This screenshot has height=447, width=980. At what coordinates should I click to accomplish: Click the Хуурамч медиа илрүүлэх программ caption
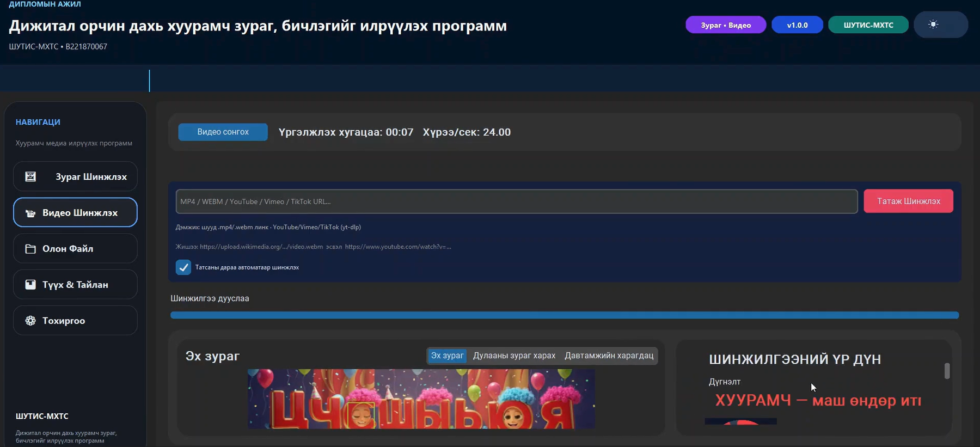pyautogui.click(x=74, y=143)
